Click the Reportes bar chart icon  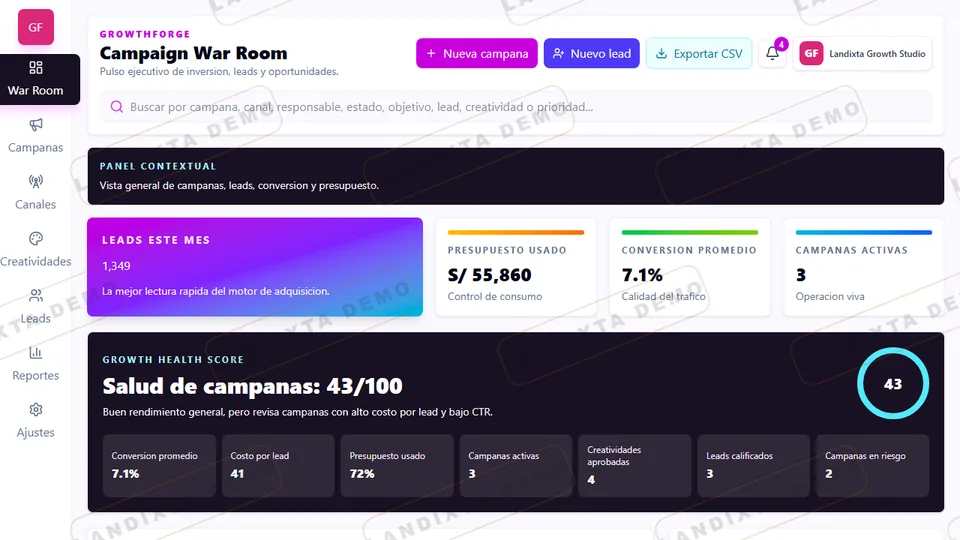pos(36,352)
